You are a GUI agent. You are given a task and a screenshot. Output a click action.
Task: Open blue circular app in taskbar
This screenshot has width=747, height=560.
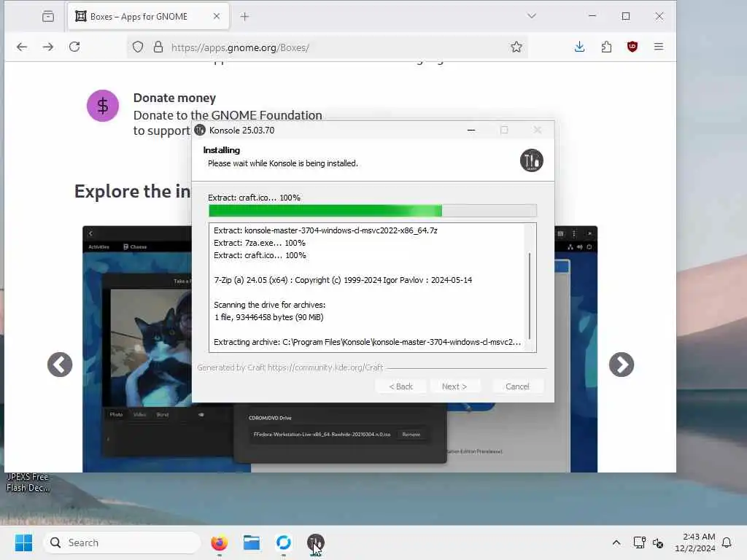point(284,542)
